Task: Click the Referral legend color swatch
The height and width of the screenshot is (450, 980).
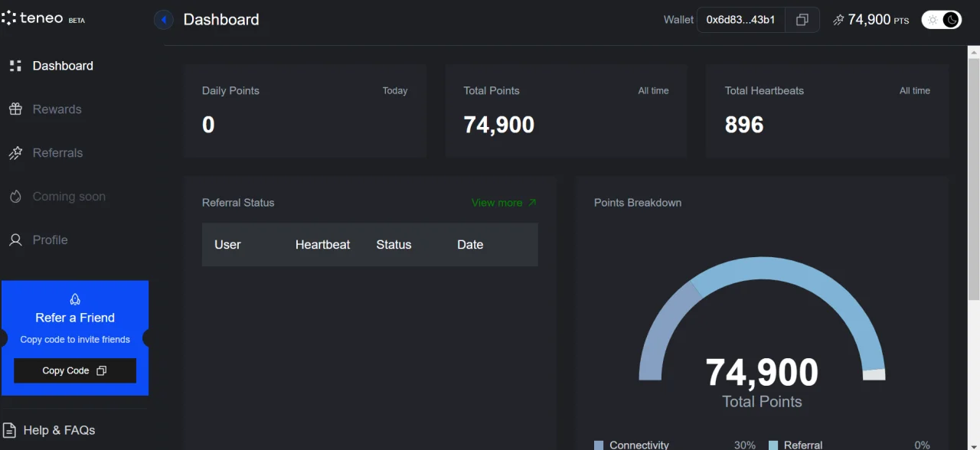Action: tap(773, 445)
